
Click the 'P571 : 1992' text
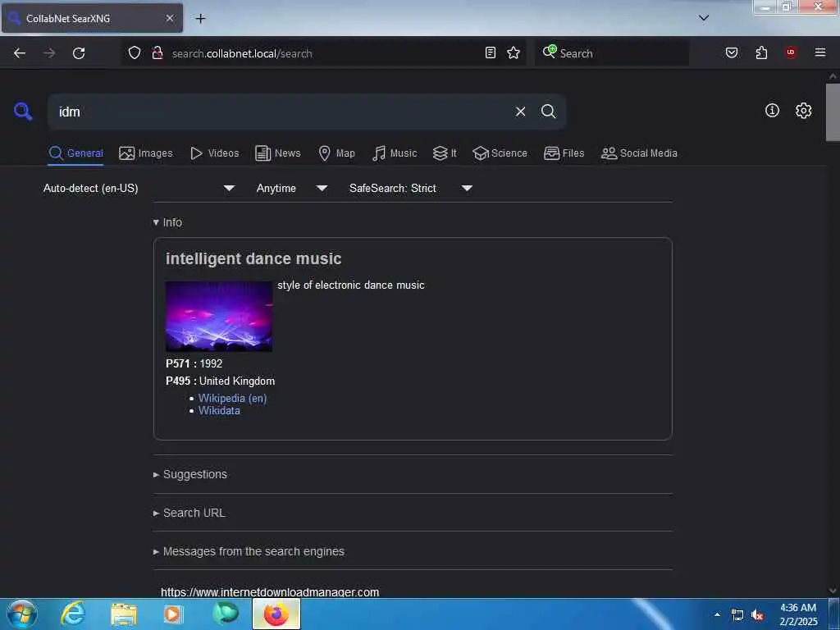click(x=194, y=363)
